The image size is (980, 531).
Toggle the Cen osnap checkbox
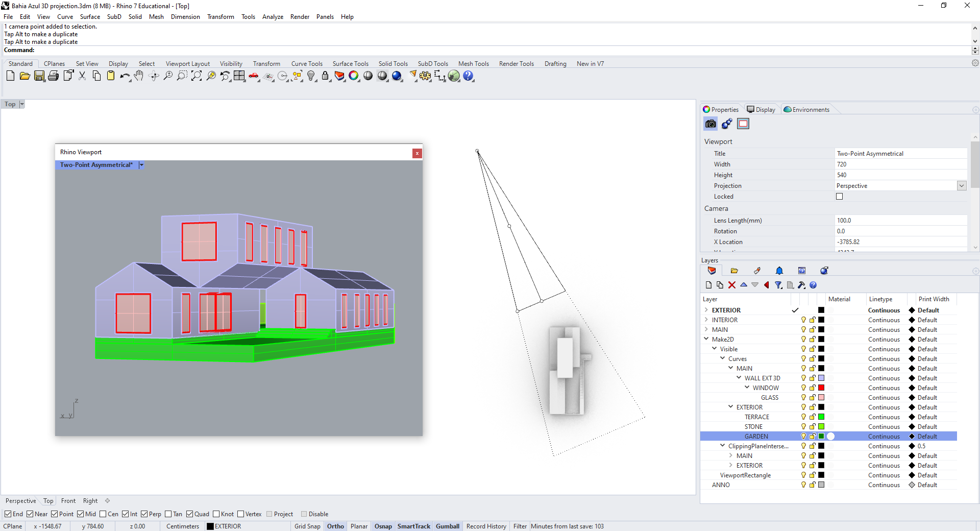[x=103, y=514]
